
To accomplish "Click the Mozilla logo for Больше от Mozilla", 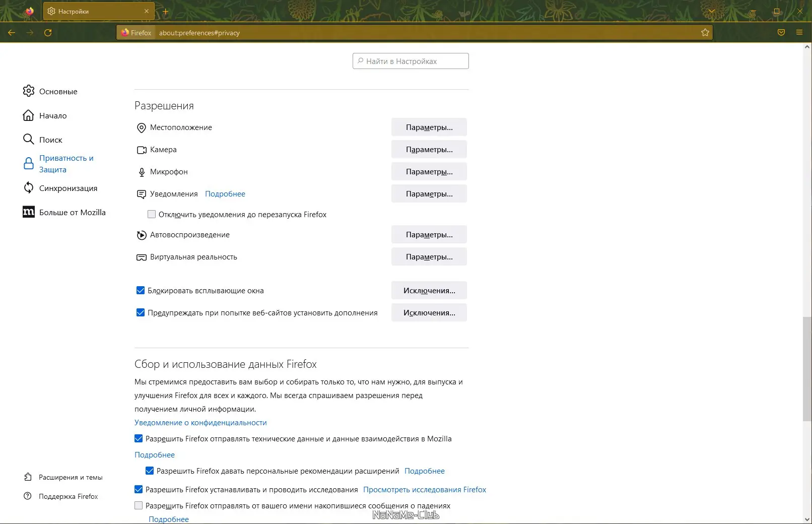I will pos(29,212).
